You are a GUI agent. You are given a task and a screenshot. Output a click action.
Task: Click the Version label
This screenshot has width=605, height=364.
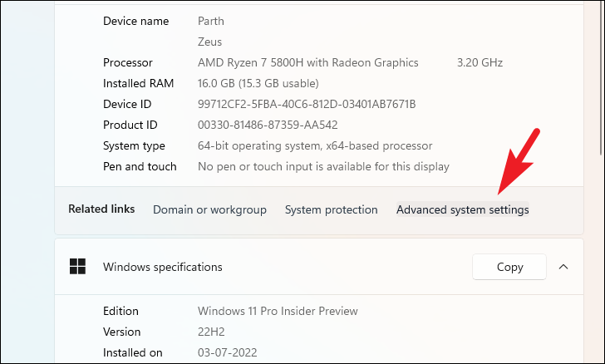(121, 332)
